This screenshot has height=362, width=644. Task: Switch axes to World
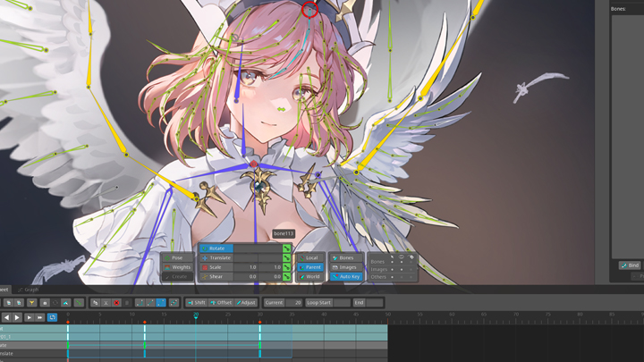click(x=310, y=276)
